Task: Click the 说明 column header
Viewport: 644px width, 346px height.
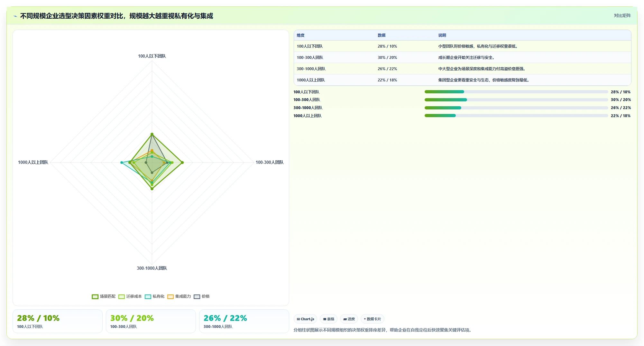Action: click(442, 35)
